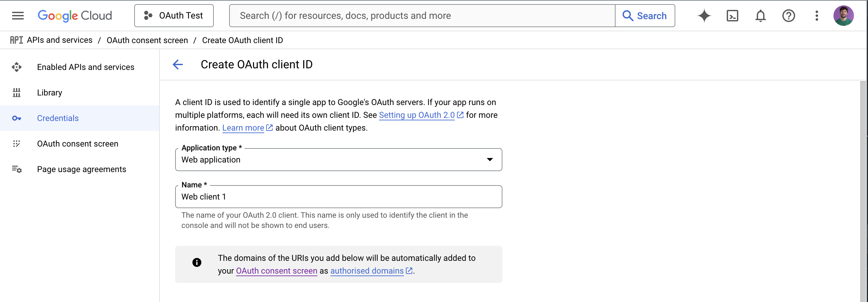This screenshot has width=868, height=302.
Task: Open the Setting up OAuth 2.0 link
Action: (417, 115)
